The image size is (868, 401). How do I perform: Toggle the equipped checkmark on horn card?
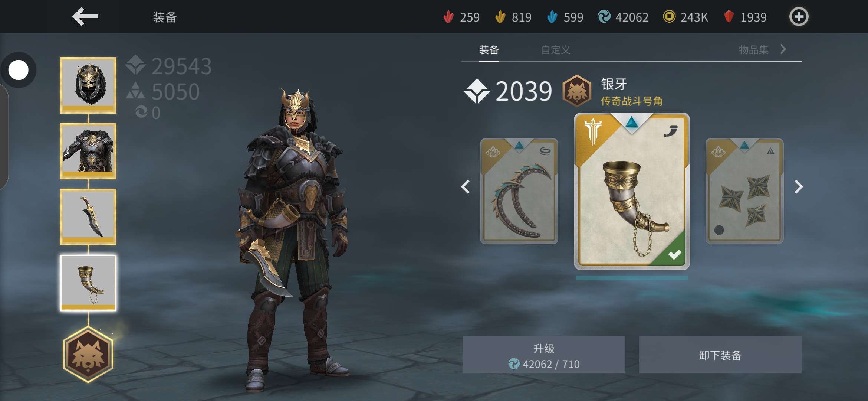click(674, 255)
